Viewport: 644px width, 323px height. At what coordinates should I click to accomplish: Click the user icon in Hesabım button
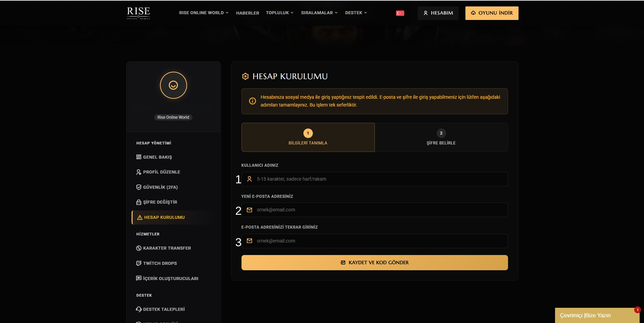pos(425,13)
